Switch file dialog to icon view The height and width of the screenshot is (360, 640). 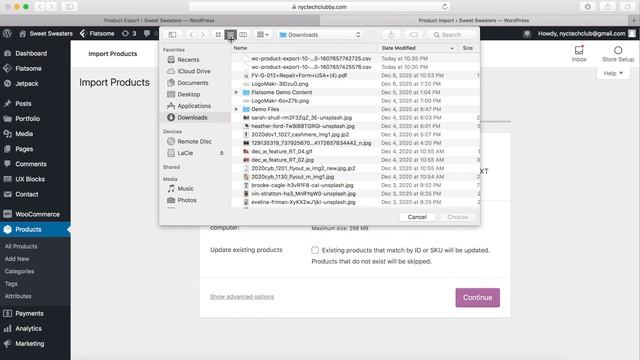218,35
